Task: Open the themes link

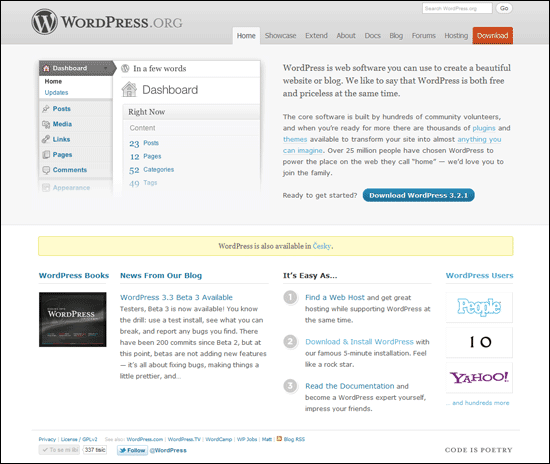Action: 295,139
